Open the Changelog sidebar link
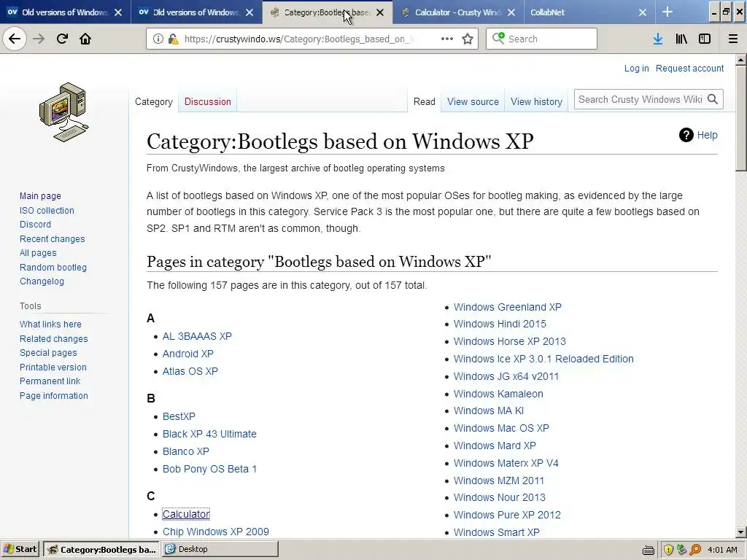 coord(42,281)
